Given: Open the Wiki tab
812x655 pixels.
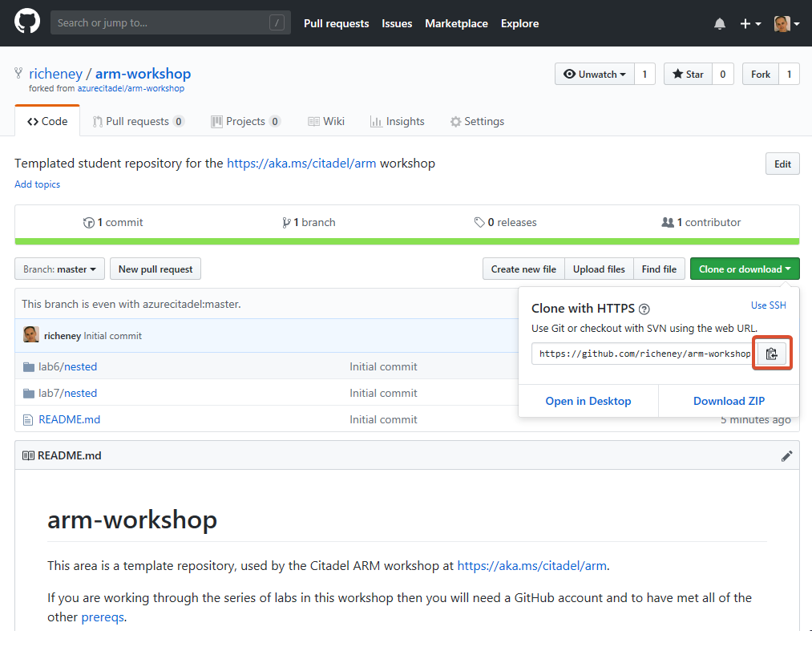Looking at the screenshot, I should click(325, 121).
